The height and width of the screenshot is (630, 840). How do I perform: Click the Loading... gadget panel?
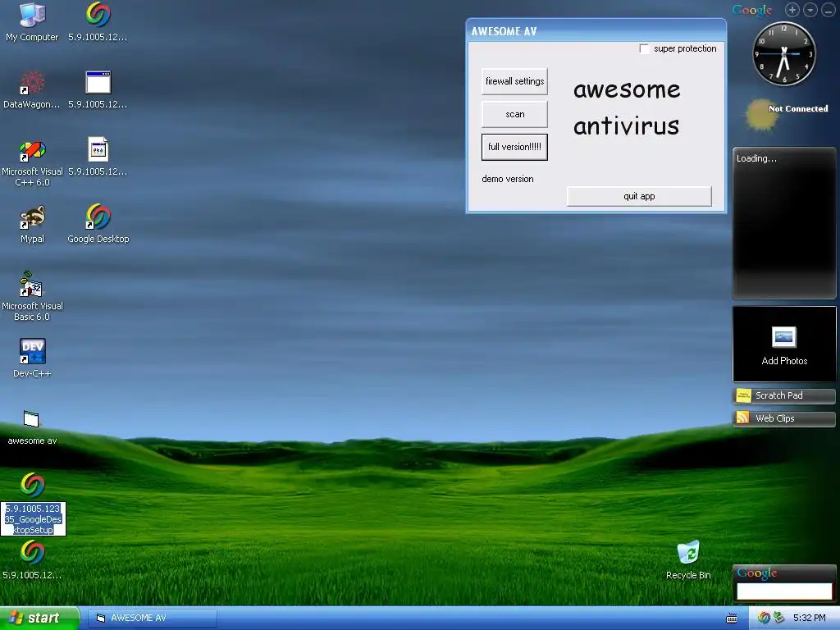click(783, 223)
